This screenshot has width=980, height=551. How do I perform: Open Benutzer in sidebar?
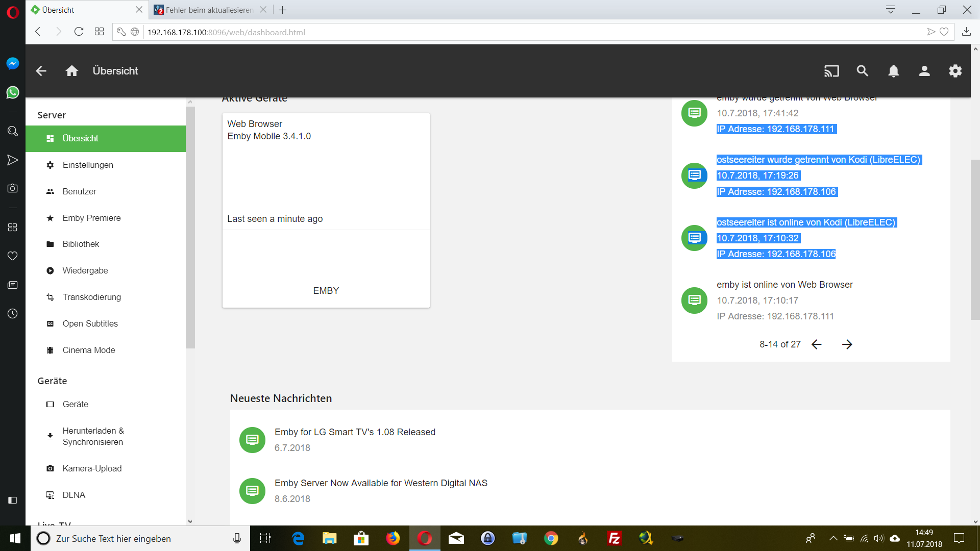(106, 191)
